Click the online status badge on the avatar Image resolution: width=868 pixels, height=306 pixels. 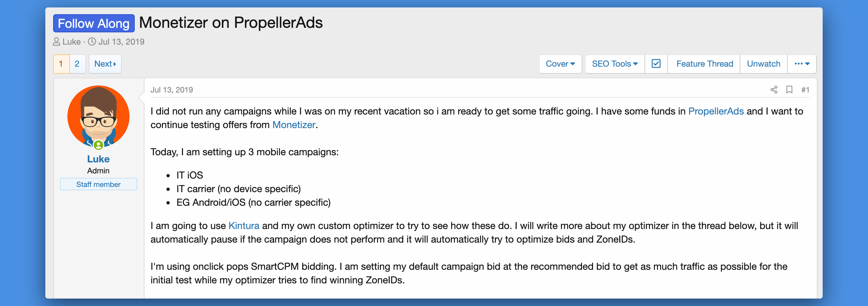point(98,145)
